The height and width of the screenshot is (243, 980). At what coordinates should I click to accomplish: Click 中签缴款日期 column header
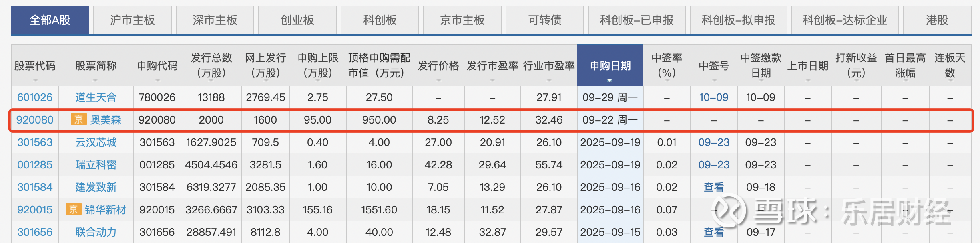coord(761,65)
